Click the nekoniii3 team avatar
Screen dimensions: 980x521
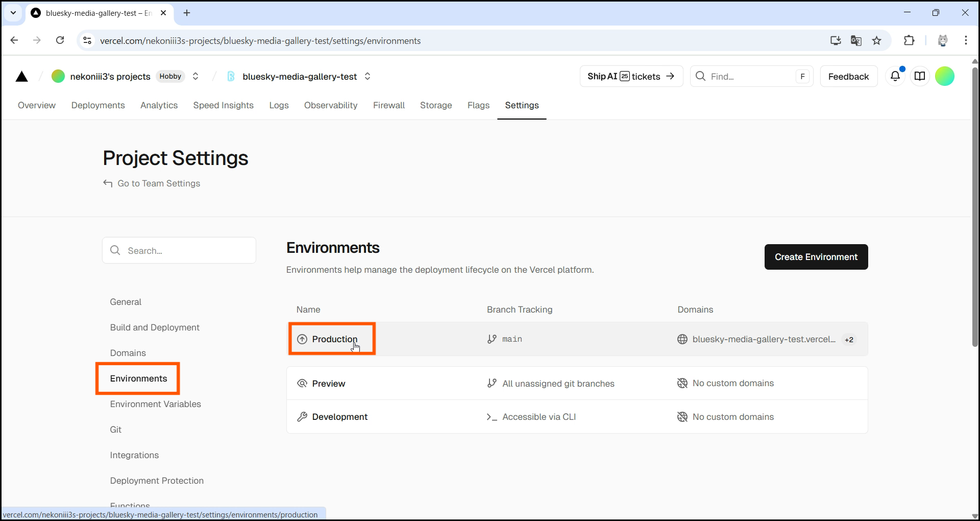click(x=58, y=76)
